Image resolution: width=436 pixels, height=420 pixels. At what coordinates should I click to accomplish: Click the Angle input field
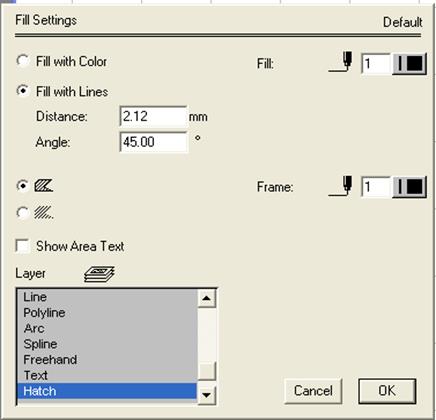[153, 142]
